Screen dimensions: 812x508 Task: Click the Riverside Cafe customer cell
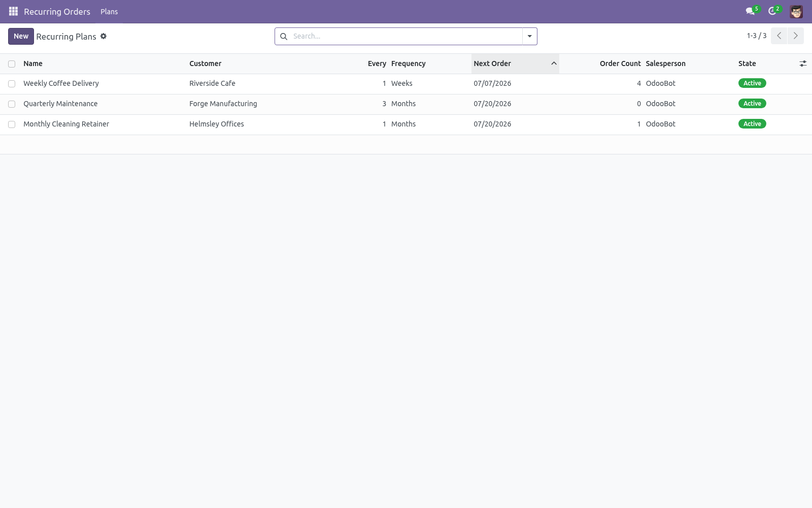pyautogui.click(x=212, y=83)
